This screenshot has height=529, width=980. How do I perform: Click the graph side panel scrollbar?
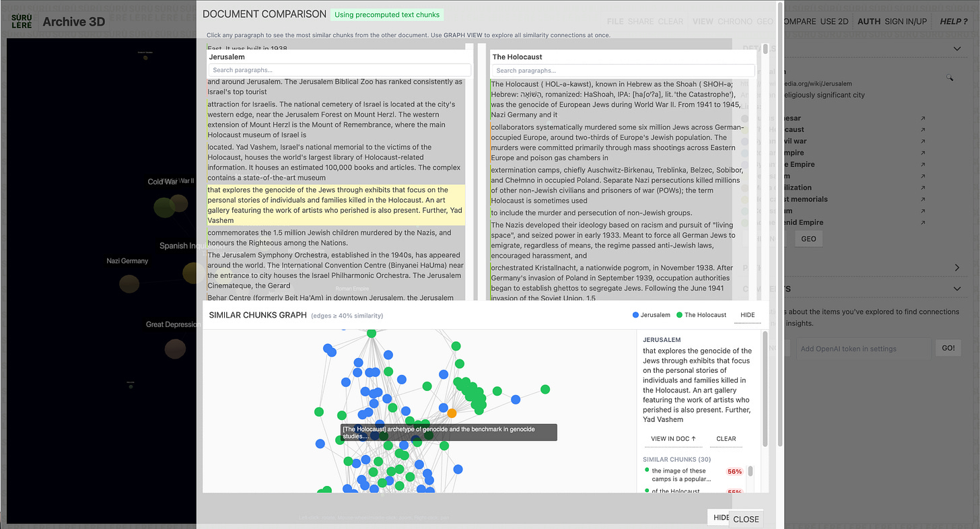(x=765, y=388)
